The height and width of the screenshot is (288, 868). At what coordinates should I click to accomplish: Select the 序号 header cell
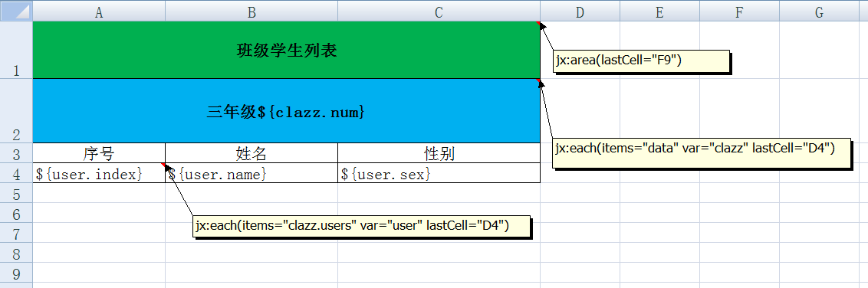click(x=99, y=153)
